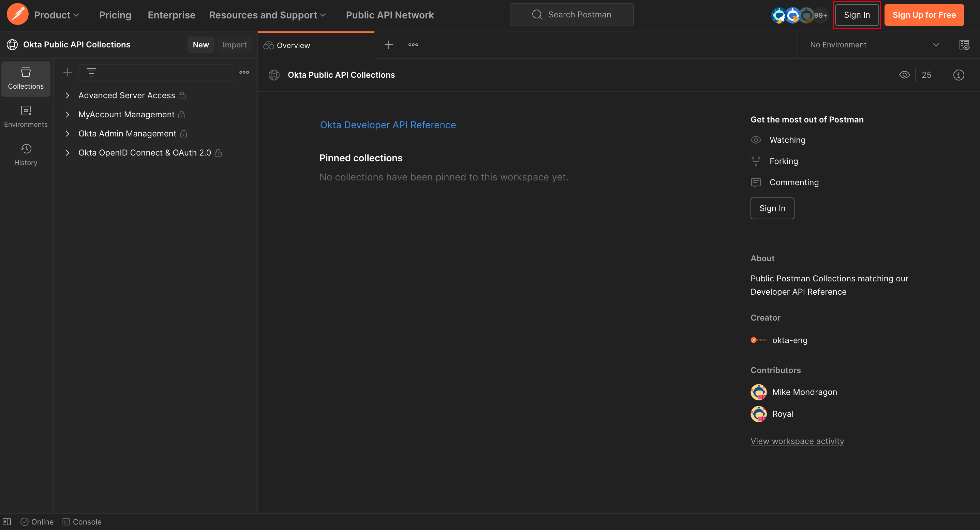980x530 pixels.
Task: Toggle watching workspace eye icon
Action: pyautogui.click(x=904, y=75)
